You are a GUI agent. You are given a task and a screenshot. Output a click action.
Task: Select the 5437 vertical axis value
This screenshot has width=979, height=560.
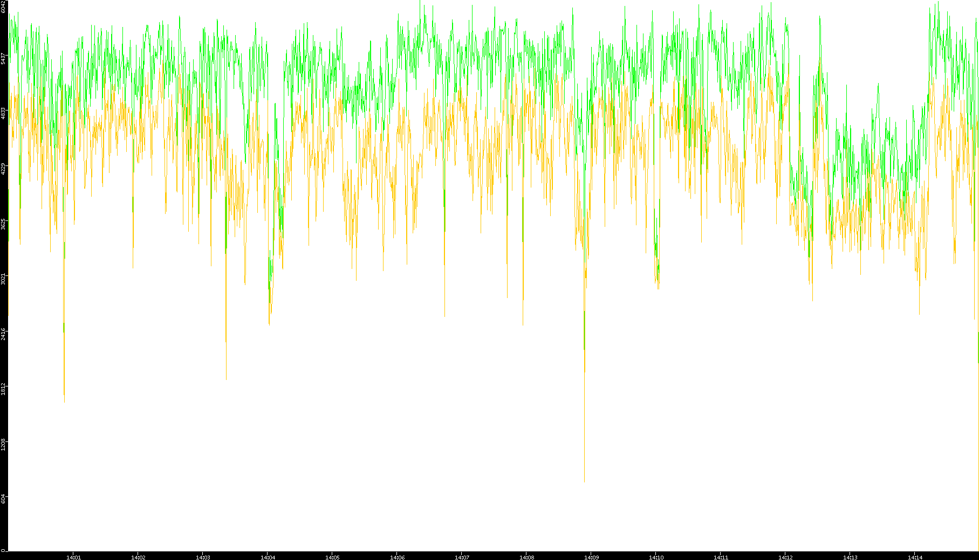point(4,58)
